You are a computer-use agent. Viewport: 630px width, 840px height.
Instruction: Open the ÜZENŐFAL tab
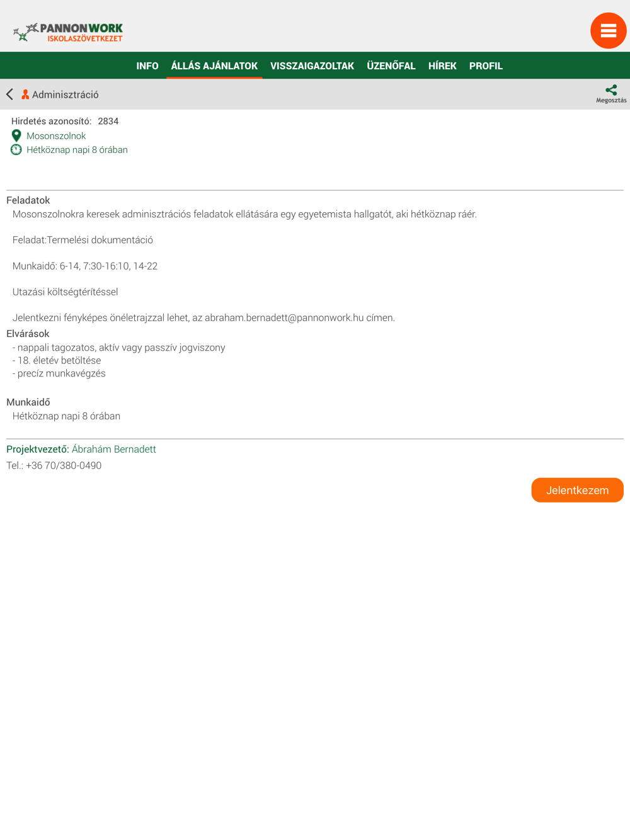tap(391, 65)
